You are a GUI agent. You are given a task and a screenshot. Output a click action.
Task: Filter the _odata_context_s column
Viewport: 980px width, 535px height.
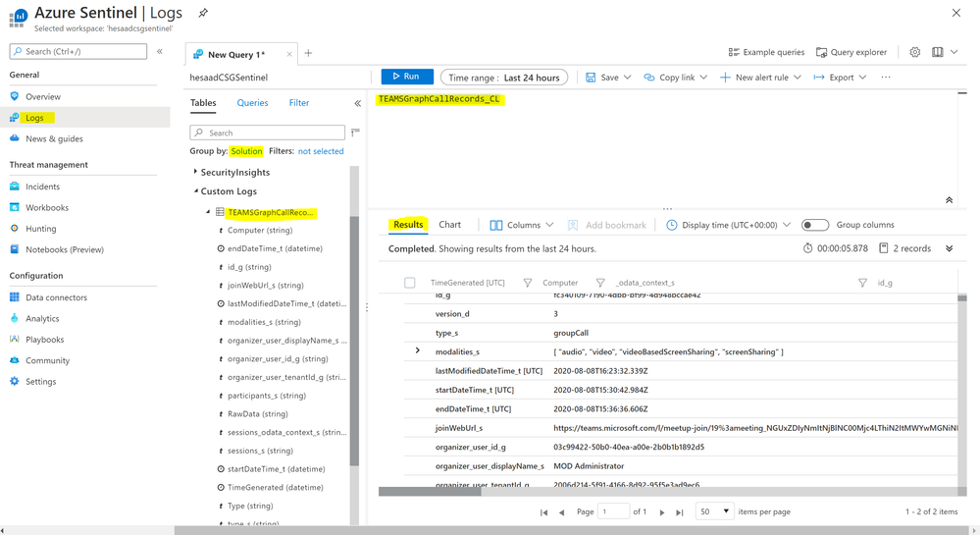[862, 283]
